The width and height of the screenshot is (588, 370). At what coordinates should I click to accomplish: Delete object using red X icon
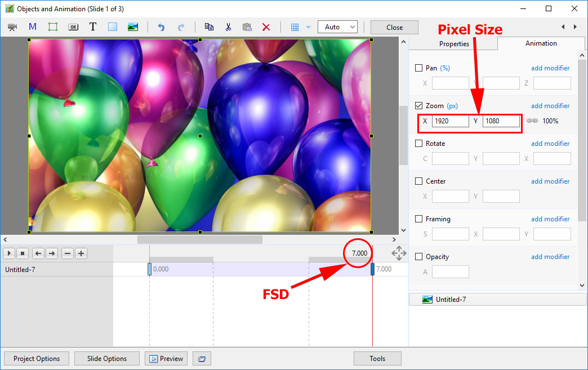point(266,27)
